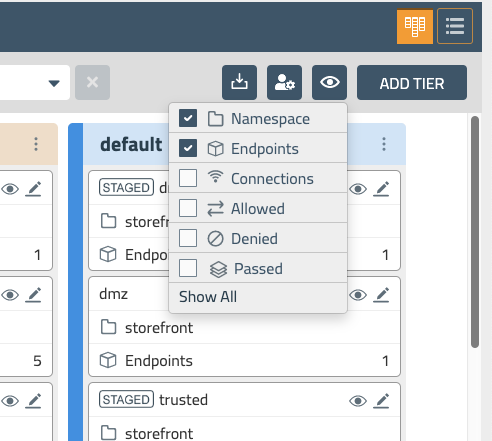Uncheck the Endpoints checkbox
This screenshot has height=441, width=492.
188,148
